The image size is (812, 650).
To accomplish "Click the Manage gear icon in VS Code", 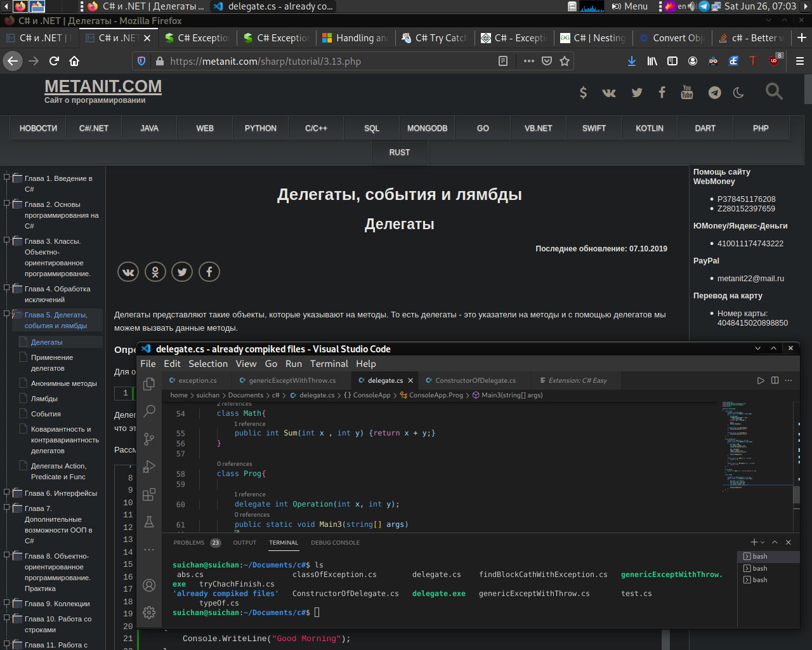I will (x=149, y=612).
